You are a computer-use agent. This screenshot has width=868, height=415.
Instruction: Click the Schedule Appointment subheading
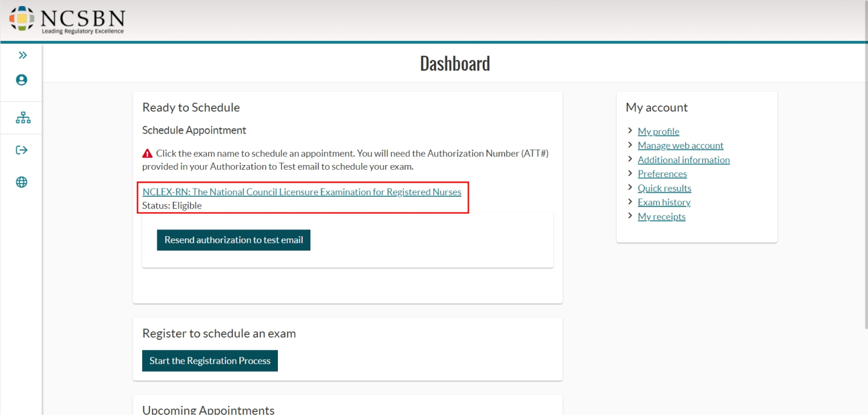(x=194, y=130)
